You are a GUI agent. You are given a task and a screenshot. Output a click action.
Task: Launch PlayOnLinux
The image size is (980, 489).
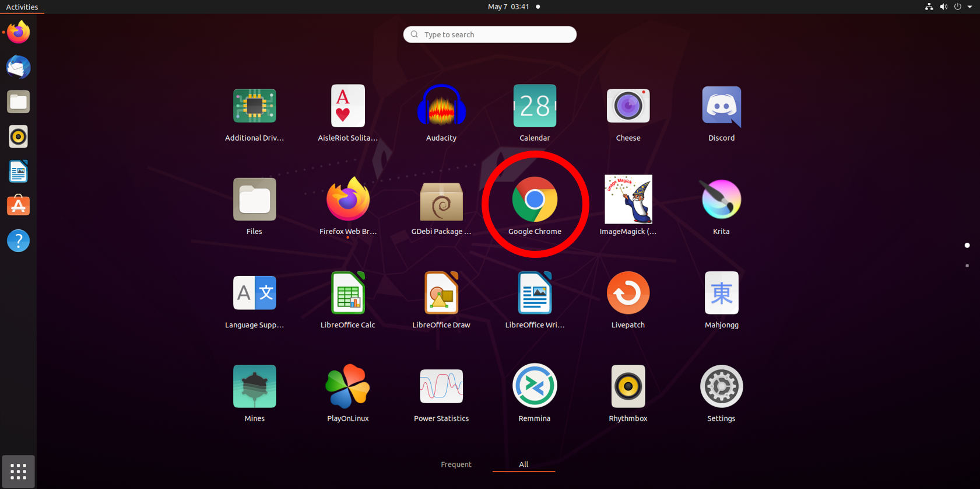tap(348, 387)
